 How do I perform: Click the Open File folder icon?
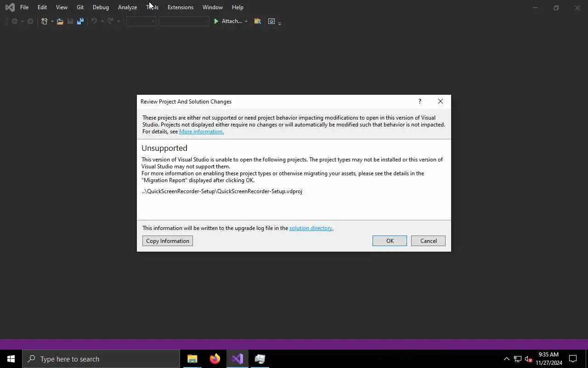(x=60, y=21)
